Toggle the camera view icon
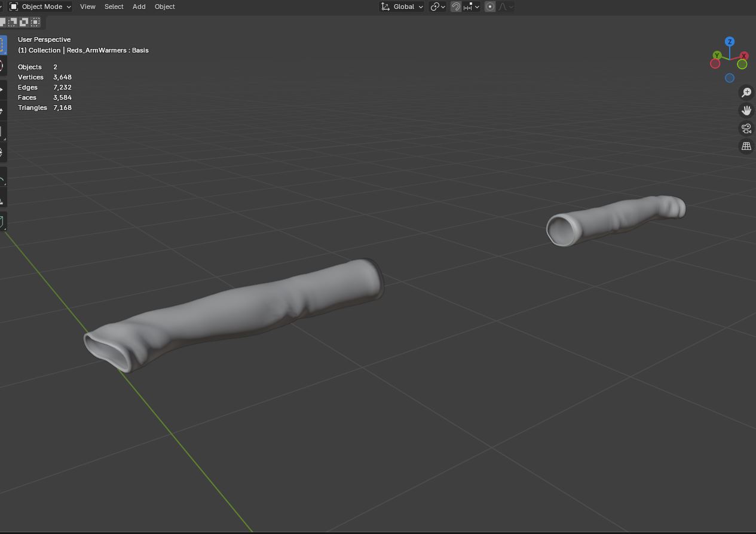The image size is (756, 534). [746, 128]
